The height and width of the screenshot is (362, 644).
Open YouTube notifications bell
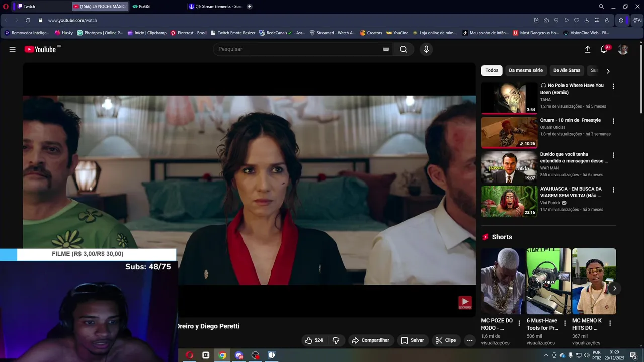coord(604,49)
